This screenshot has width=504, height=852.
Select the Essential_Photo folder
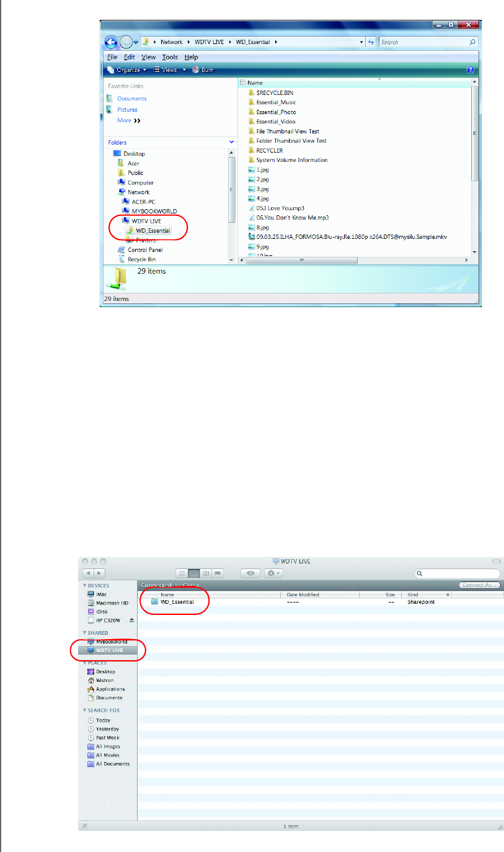point(272,112)
